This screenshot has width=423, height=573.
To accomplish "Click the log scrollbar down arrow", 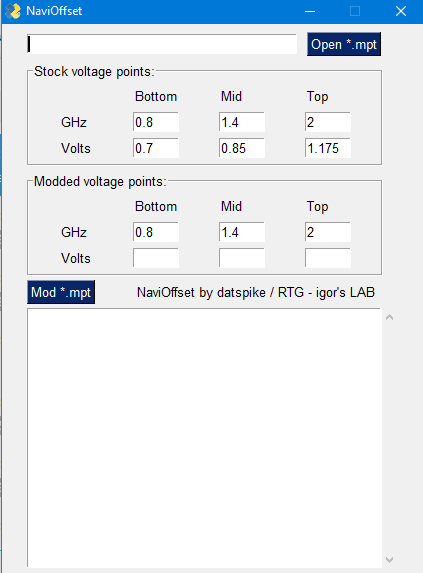I will 389,559.
